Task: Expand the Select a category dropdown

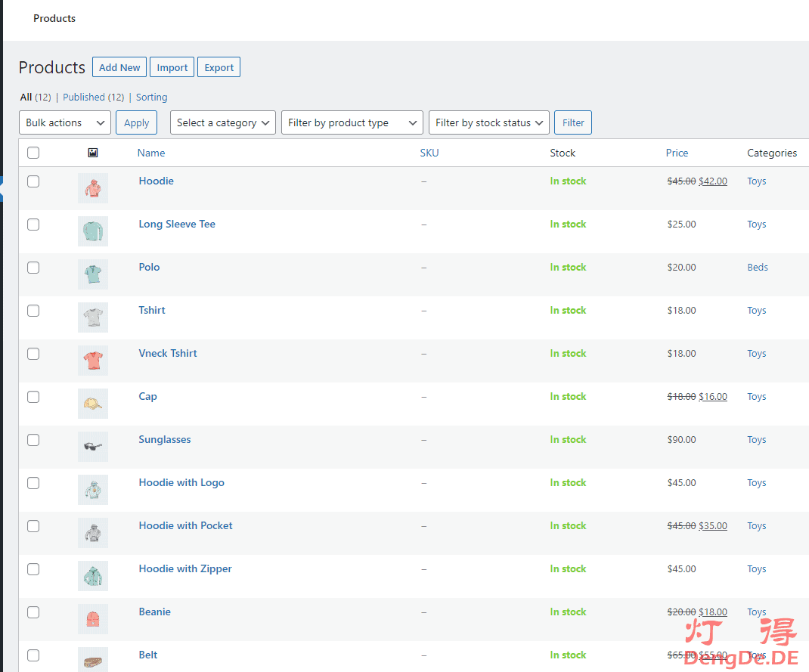Action: [223, 122]
